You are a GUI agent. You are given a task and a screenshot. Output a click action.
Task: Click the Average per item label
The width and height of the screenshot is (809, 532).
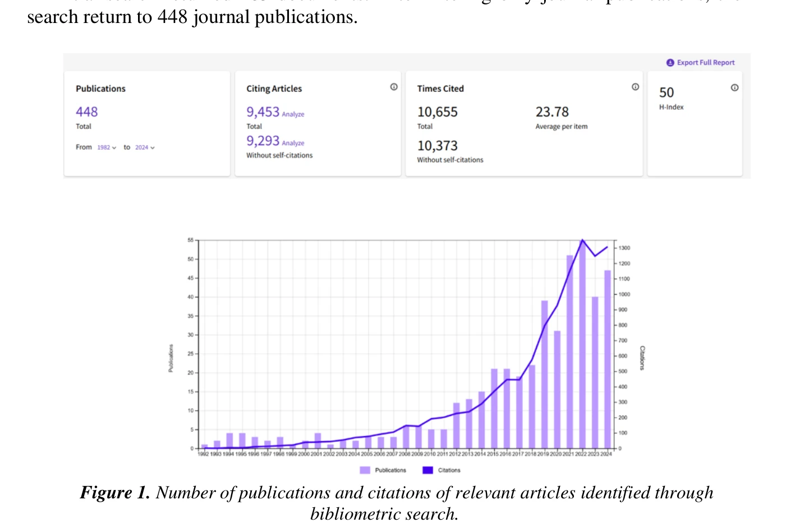562,127
